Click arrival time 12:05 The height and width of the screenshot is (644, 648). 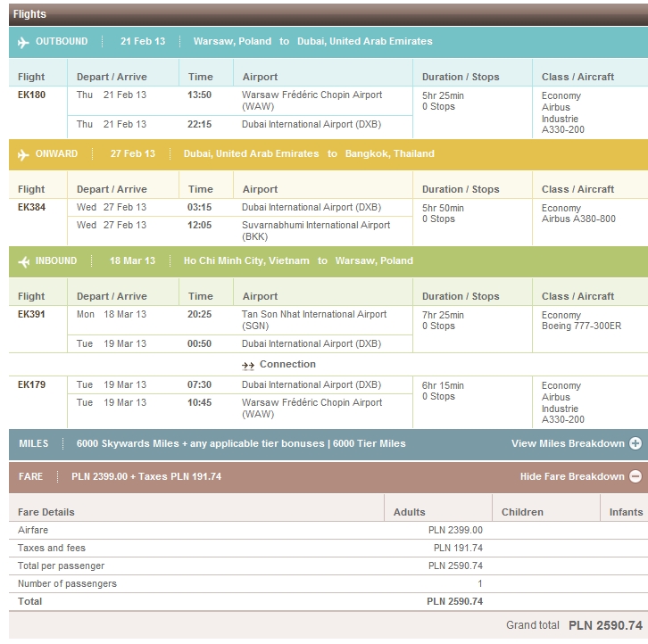coord(199,225)
